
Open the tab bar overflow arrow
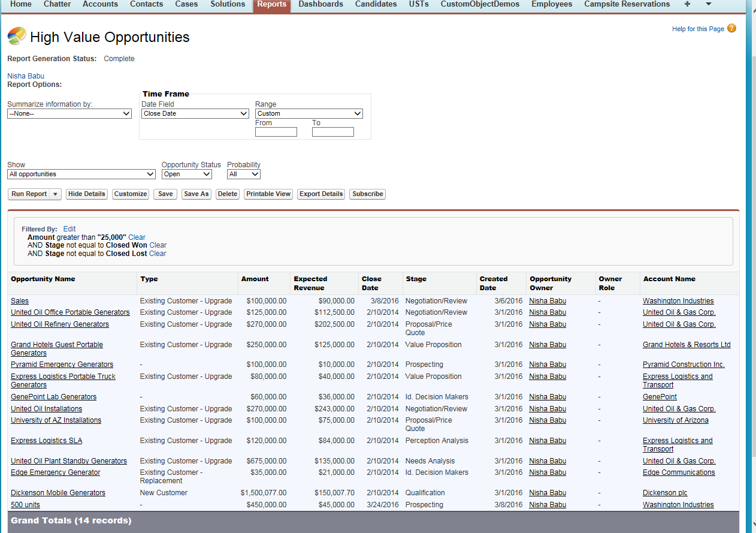point(709,4)
